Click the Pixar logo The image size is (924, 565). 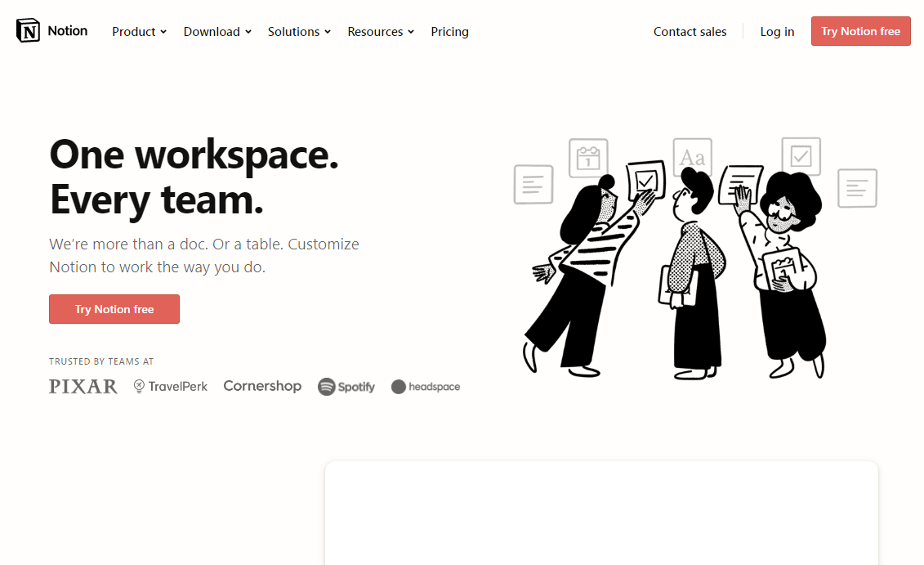point(83,386)
